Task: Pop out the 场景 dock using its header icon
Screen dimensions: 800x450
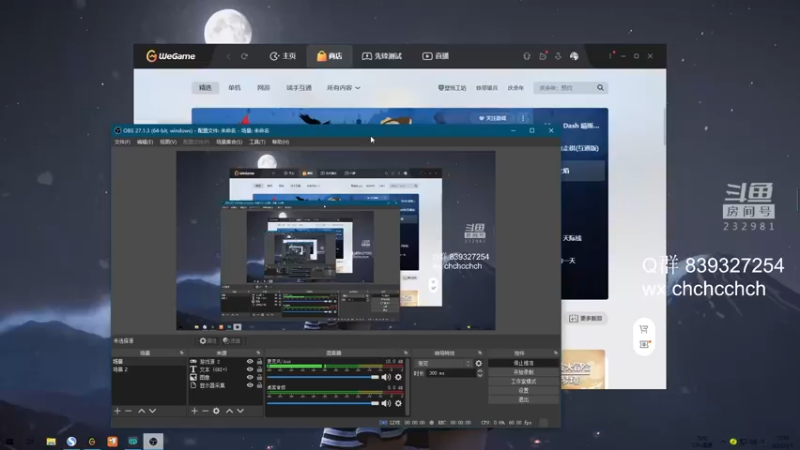Action: [x=182, y=353]
